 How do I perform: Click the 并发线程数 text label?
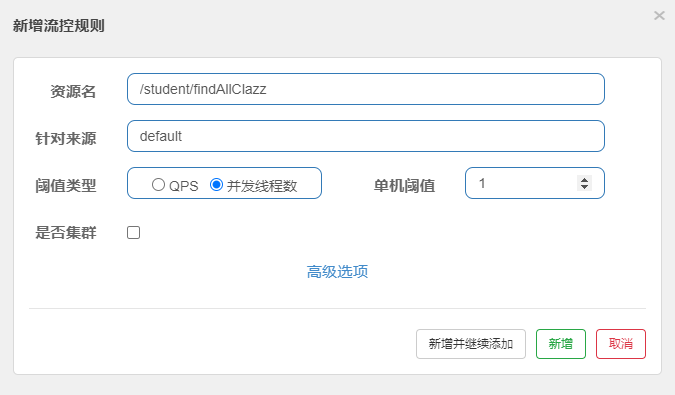click(x=262, y=186)
